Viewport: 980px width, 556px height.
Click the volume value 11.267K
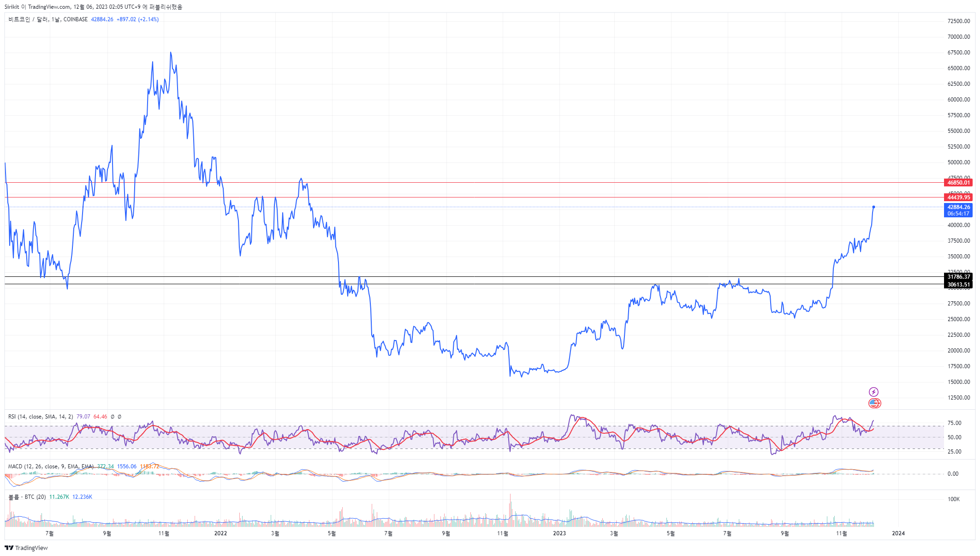59,497
